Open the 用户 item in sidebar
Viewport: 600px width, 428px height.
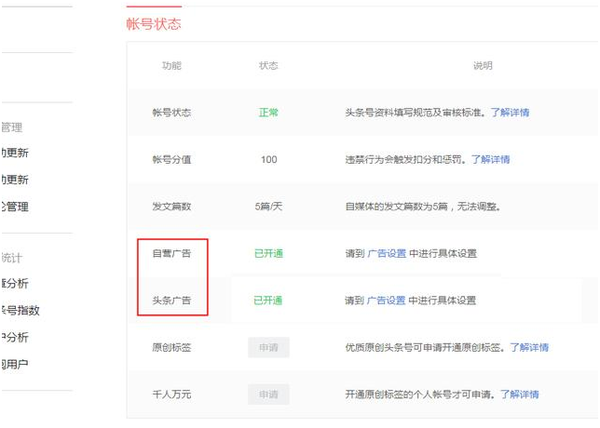tap(14, 364)
